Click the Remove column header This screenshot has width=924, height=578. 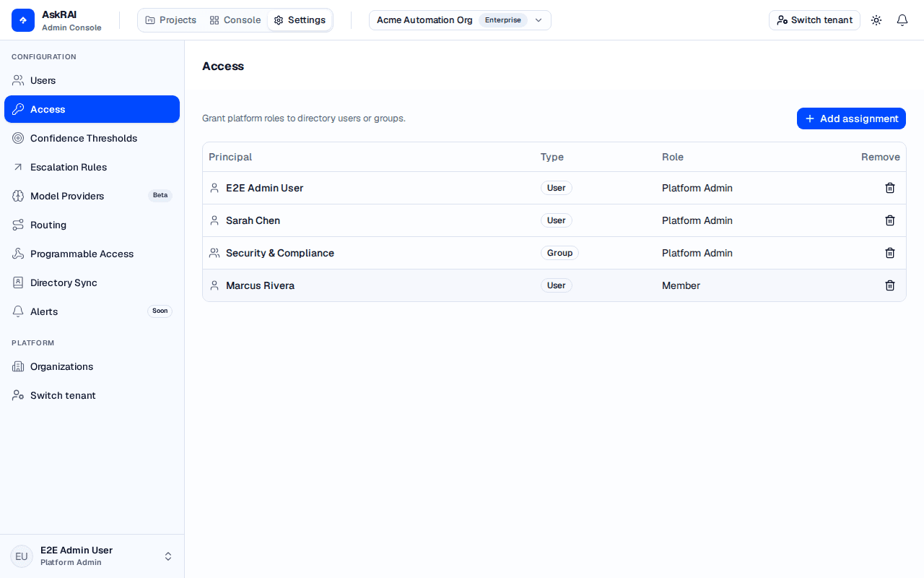pyautogui.click(x=881, y=157)
